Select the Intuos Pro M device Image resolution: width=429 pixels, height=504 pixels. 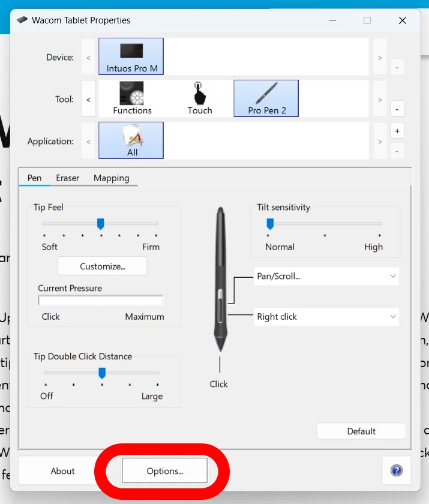[131, 56]
